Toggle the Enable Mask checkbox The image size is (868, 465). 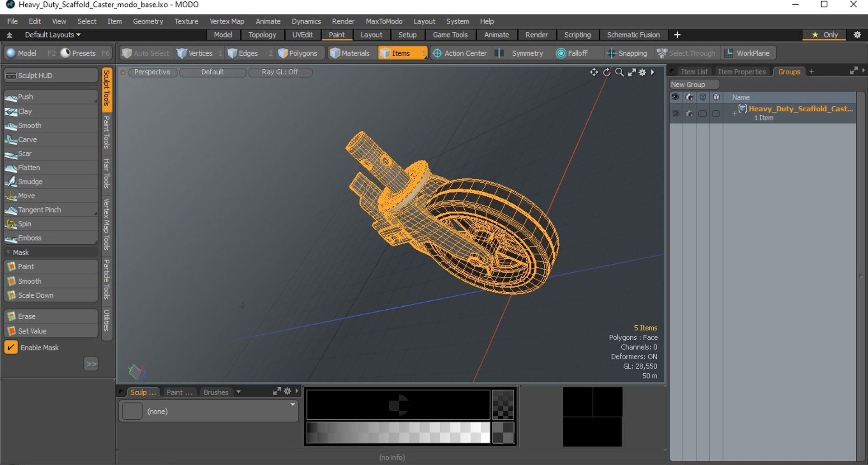point(11,347)
